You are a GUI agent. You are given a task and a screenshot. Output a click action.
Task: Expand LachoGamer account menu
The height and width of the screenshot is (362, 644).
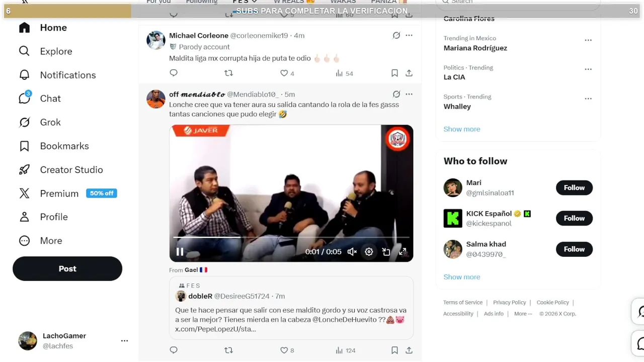pyautogui.click(x=124, y=341)
